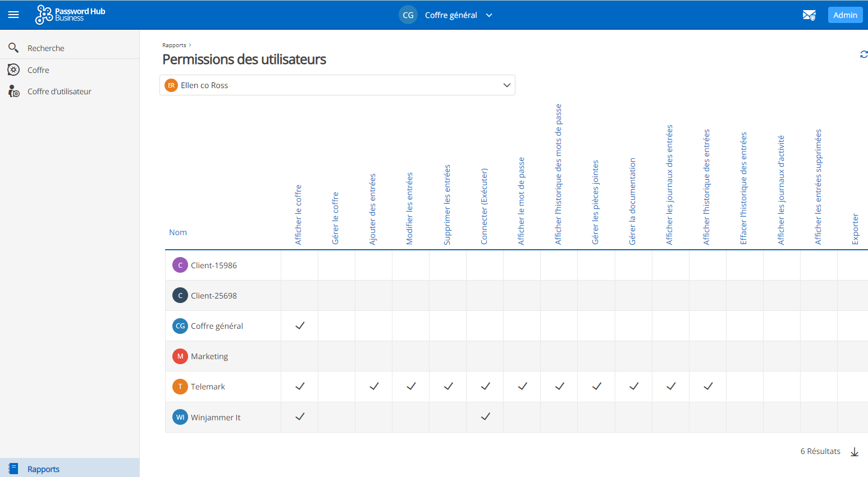This screenshot has height=477, width=868.
Task: Click Winjammer It's Connecter (Exécuter) checkmark
Action: (486, 416)
